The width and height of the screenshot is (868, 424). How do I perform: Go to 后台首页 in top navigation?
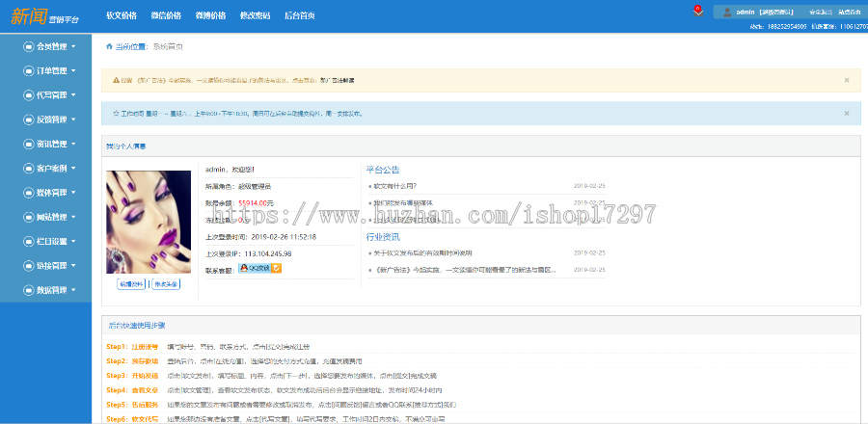coord(300,15)
